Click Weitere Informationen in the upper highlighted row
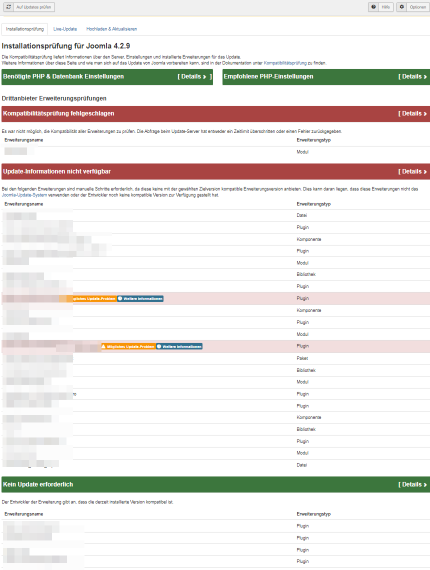Screen dimensions: 430x570 point(140,298)
